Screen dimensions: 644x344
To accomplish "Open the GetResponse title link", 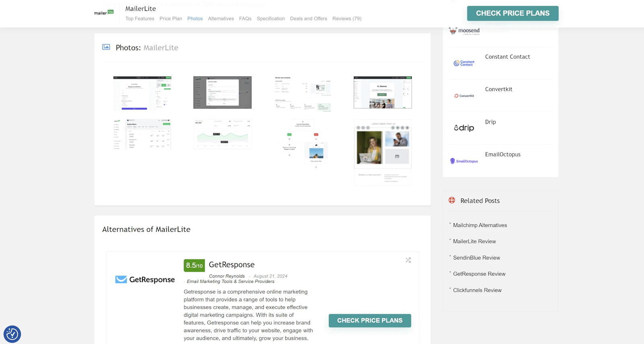I will (231, 265).
